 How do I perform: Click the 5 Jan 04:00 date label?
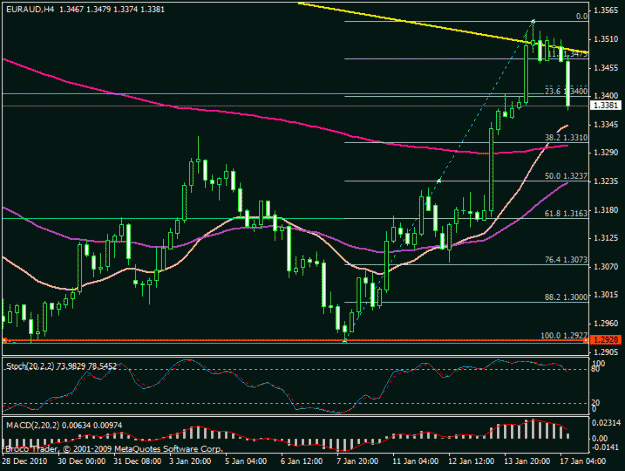246,461
